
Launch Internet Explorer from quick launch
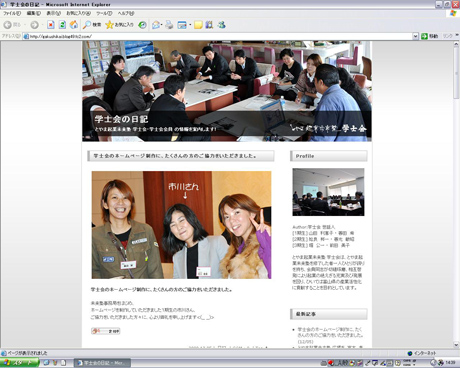click(x=47, y=363)
